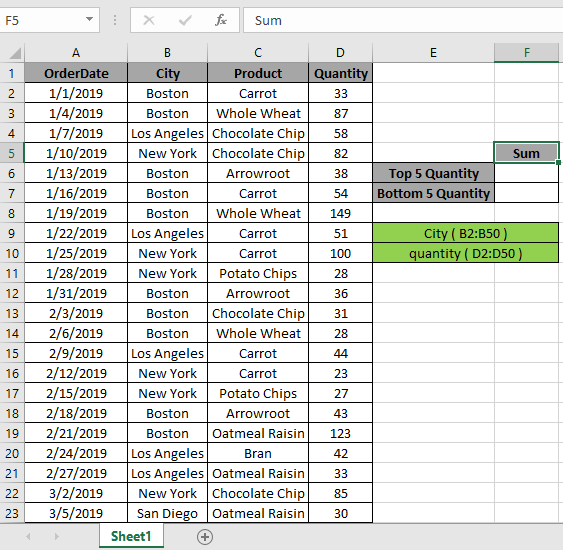The height and width of the screenshot is (550, 563).
Task: Click the Select All corner triangle
Action: point(15,53)
